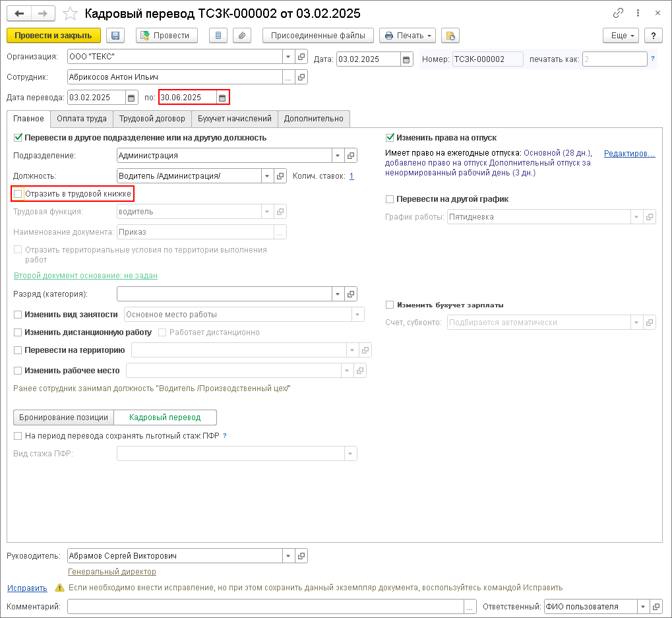Copy link to document with chain icon
The width and height of the screenshot is (672, 618).
click(617, 13)
